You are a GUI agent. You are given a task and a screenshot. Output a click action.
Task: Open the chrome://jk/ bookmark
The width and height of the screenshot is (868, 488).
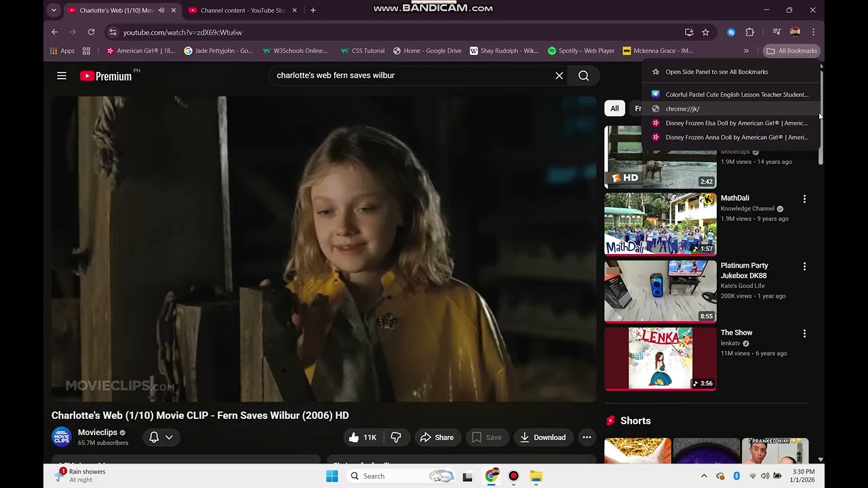(x=731, y=108)
